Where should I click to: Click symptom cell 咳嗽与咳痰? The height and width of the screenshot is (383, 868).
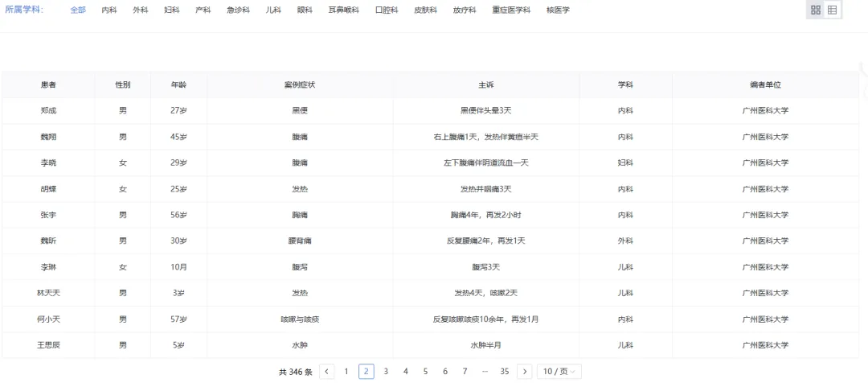tap(300, 319)
